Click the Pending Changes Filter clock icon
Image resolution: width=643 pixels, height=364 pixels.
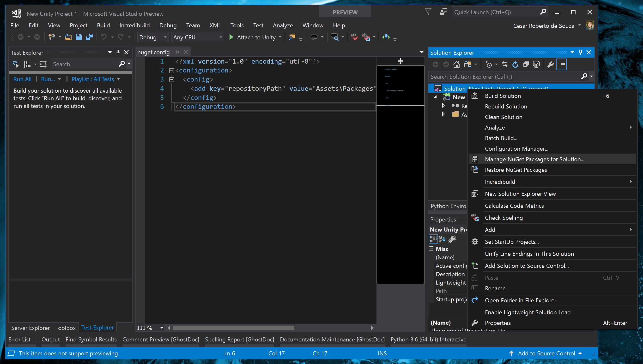[x=489, y=65]
